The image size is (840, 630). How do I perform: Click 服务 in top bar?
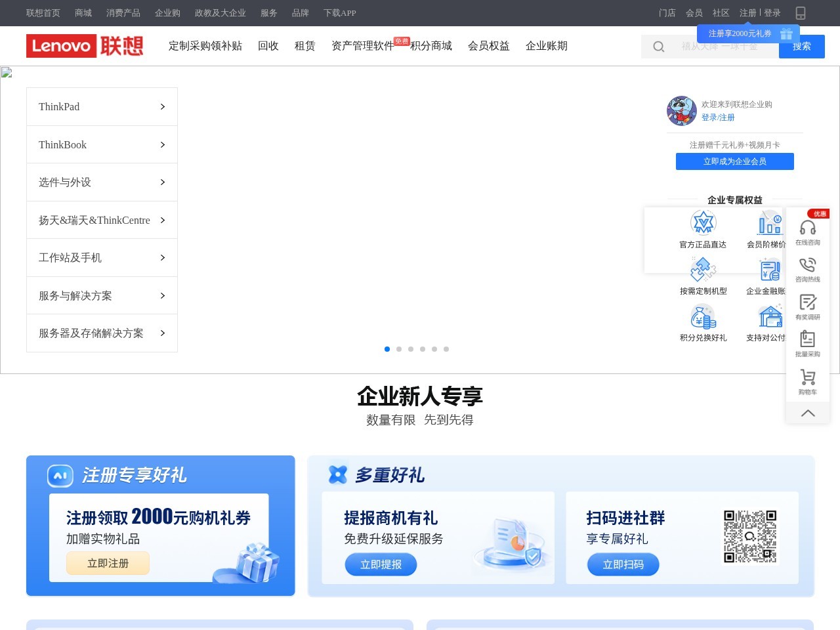point(269,13)
